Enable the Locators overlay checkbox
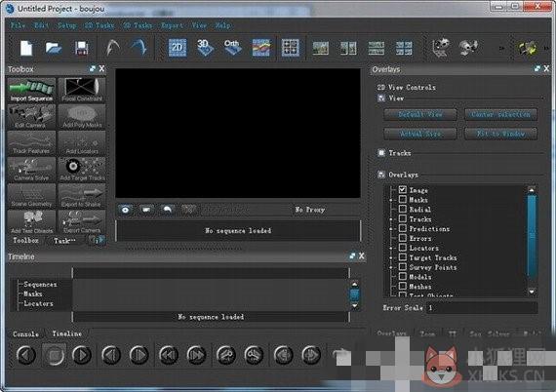556x392 pixels. click(x=403, y=248)
